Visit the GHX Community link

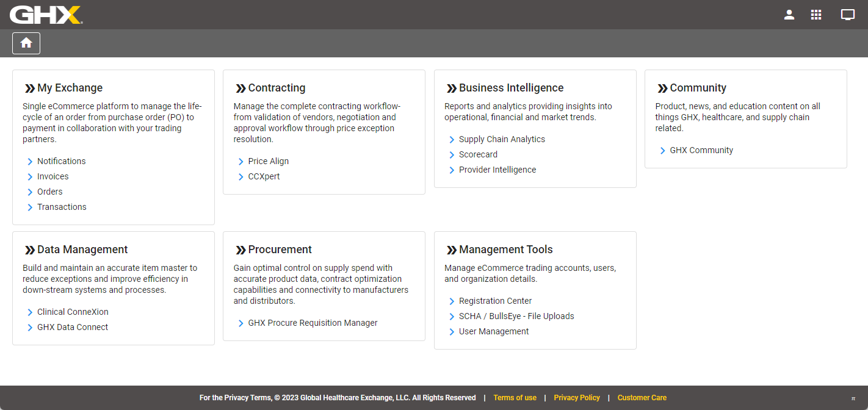(701, 150)
